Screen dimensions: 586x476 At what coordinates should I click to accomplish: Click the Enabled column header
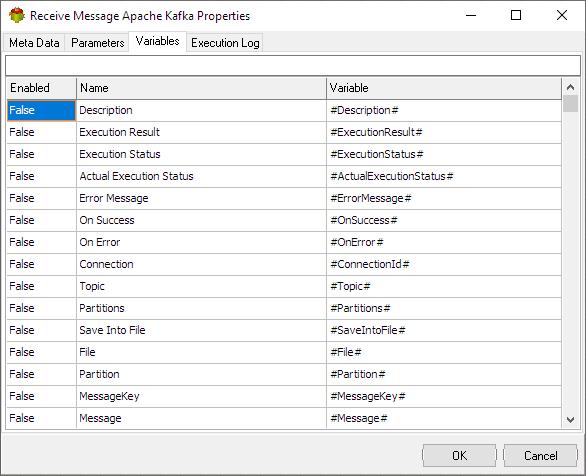click(x=41, y=88)
